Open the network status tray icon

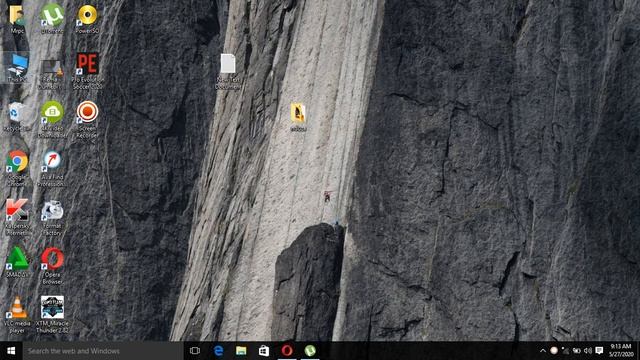pyautogui.click(x=565, y=351)
